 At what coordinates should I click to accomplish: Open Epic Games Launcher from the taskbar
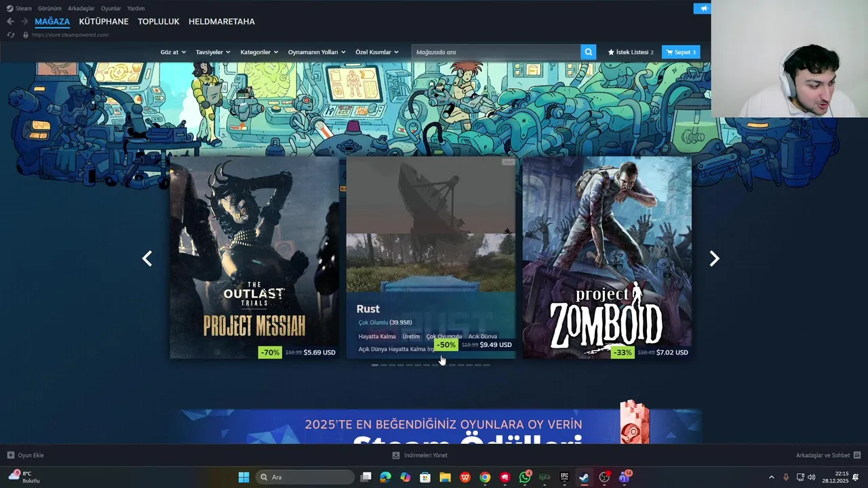pyautogui.click(x=564, y=477)
